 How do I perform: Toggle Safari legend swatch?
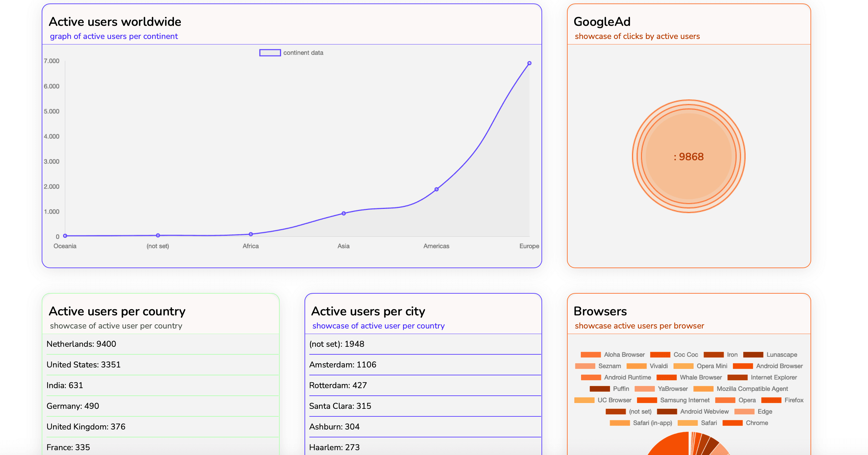(x=688, y=423)
